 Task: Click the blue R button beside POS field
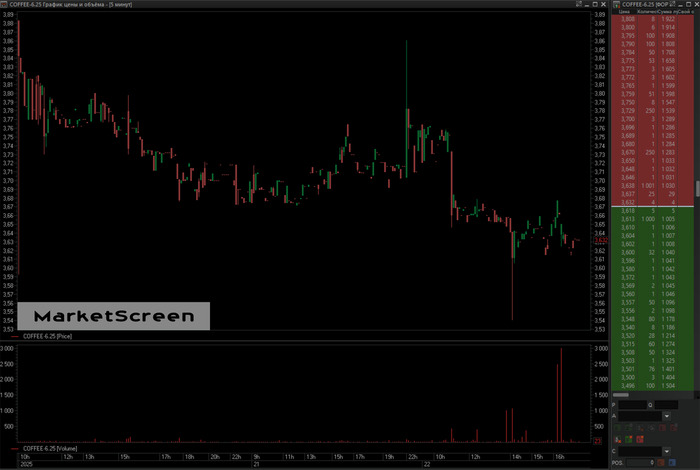point(672,462)
